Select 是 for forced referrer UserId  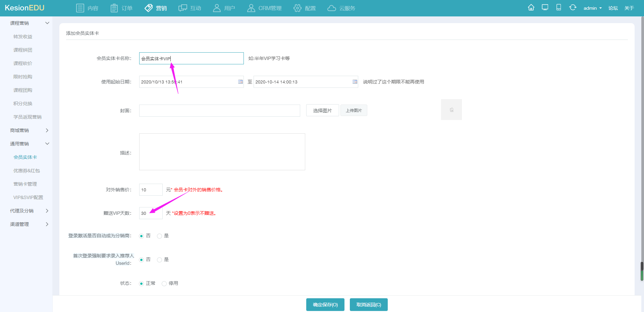[x=160, y=260]
